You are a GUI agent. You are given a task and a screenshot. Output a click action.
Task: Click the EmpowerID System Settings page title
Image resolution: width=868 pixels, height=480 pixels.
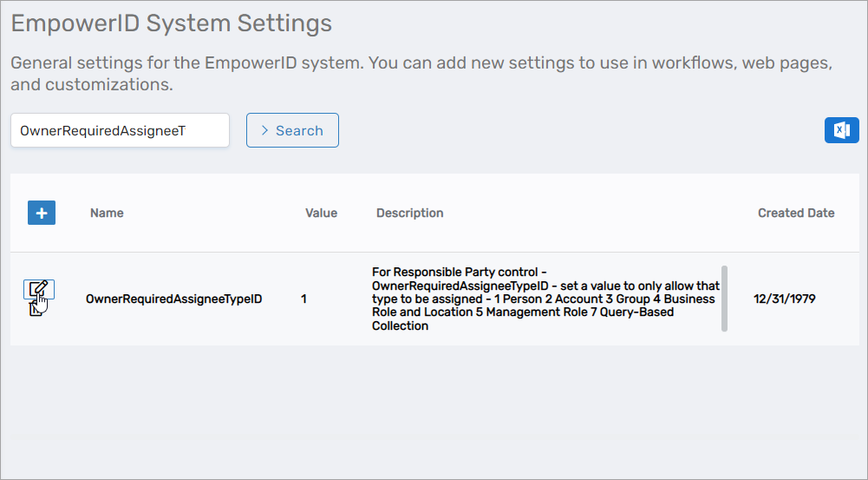[171, 23]
